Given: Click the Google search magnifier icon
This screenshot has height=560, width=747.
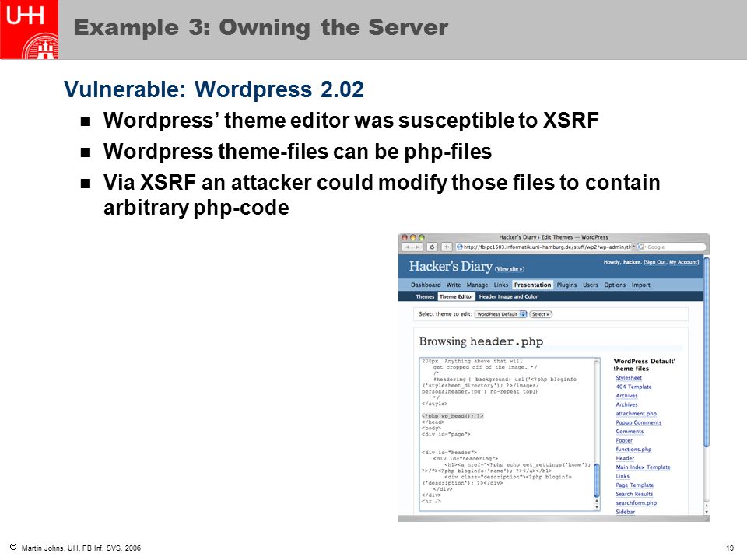Looking at the screenshot, I should pyautogui.click(x=642, y=247).
